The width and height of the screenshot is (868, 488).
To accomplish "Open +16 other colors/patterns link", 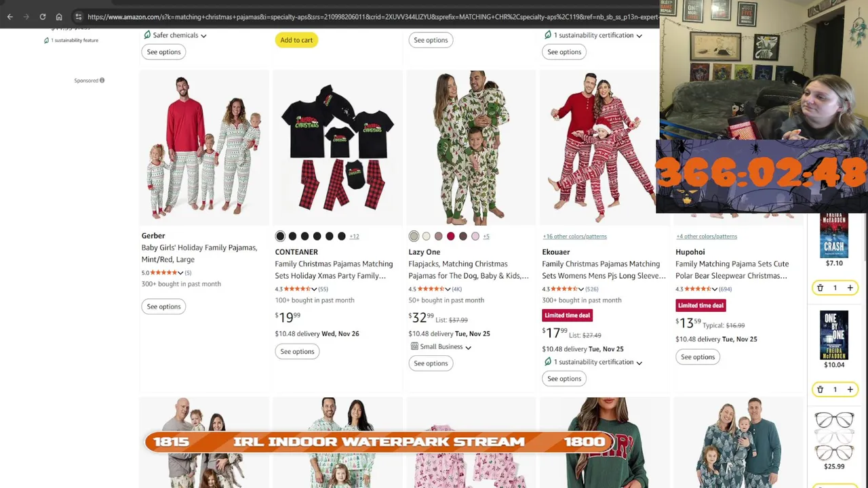I will coord(574,237).
